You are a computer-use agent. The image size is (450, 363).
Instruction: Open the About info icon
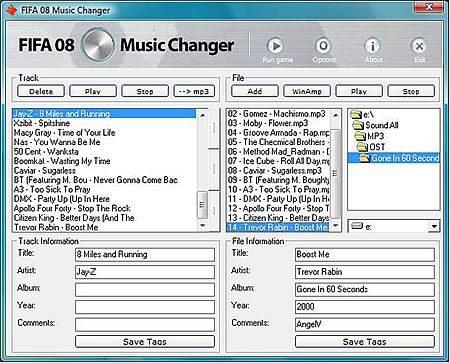pos(372,46)
